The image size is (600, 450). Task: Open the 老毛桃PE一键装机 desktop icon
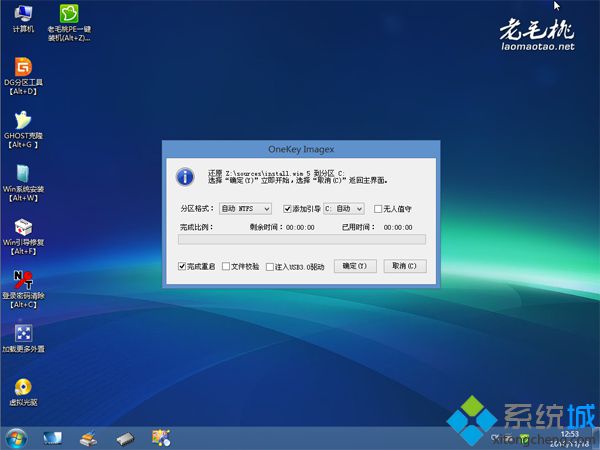tap(69, 22)
